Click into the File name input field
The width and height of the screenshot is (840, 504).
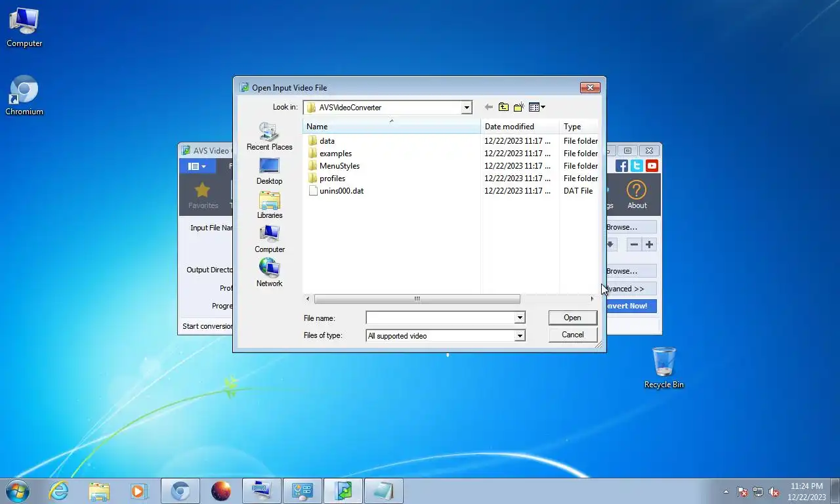point(440,318)
